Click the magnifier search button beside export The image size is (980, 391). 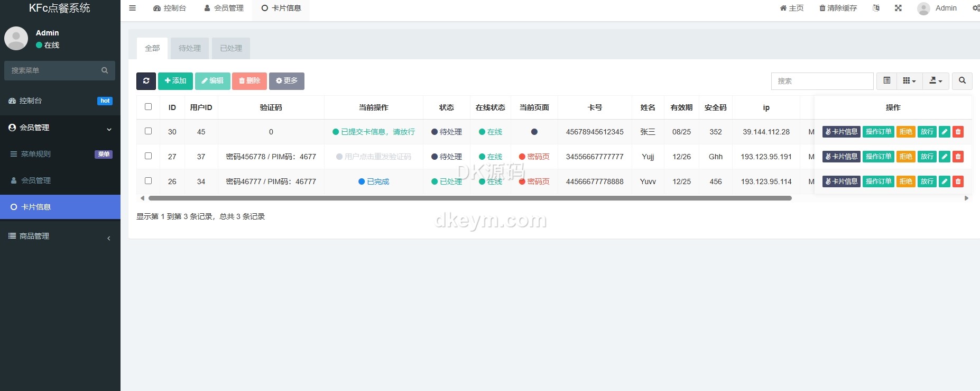(x=962, y=81)
